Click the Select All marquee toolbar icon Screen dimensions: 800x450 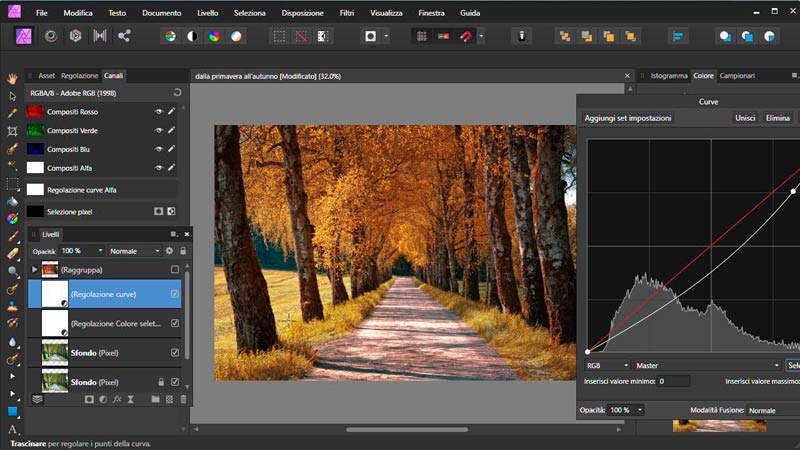(279, 36)
